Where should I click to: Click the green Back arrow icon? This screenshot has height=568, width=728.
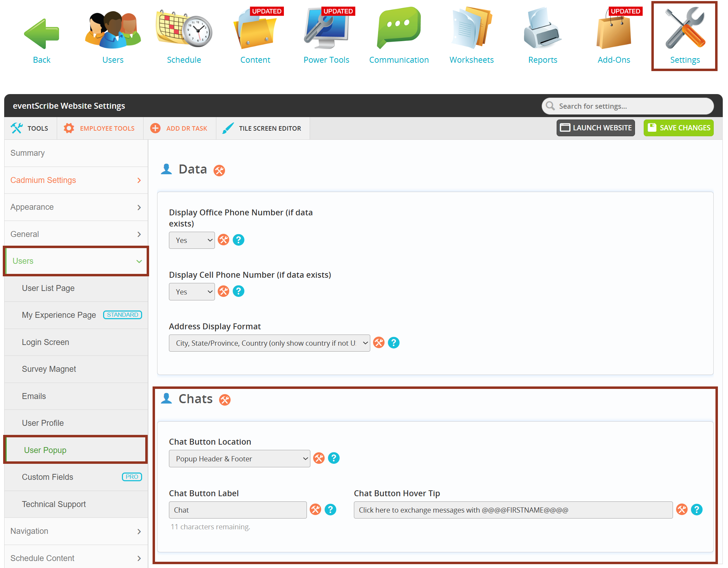click(x=41, y=34)
